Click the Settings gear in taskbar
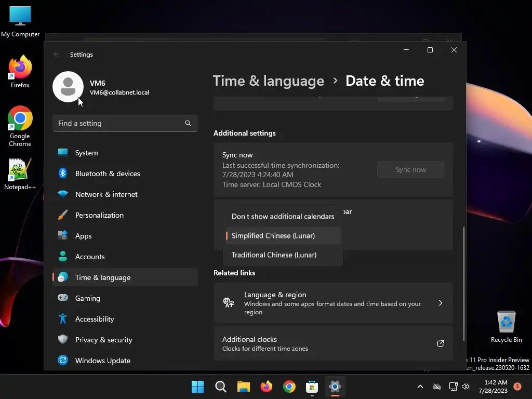 tap(335, 387)
